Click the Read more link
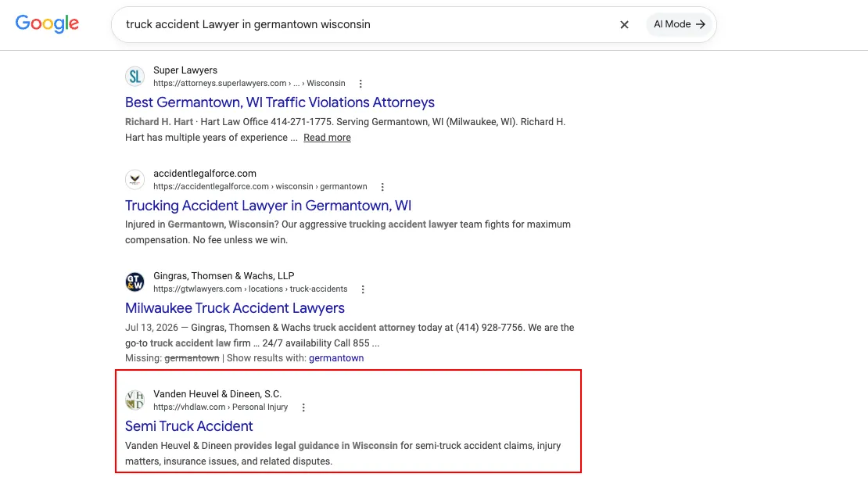The width and height of the screenshot is (868, 481). tap(327, 138)
